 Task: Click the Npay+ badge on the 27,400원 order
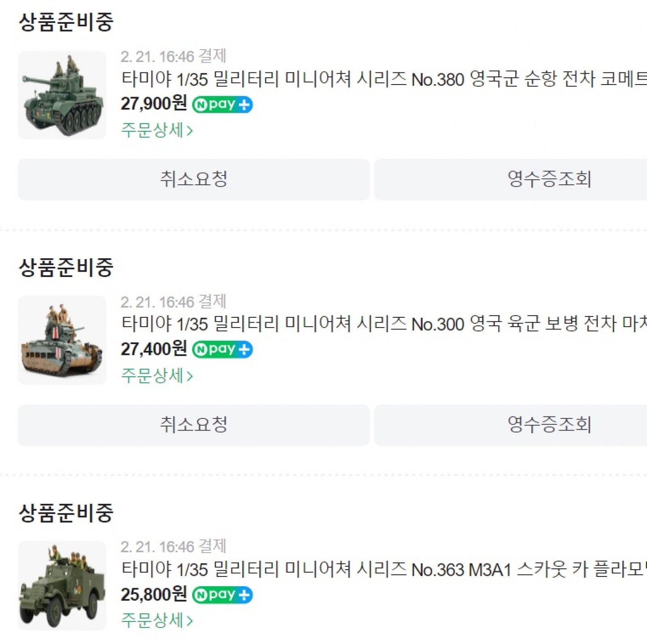click(x=222, y=350)
